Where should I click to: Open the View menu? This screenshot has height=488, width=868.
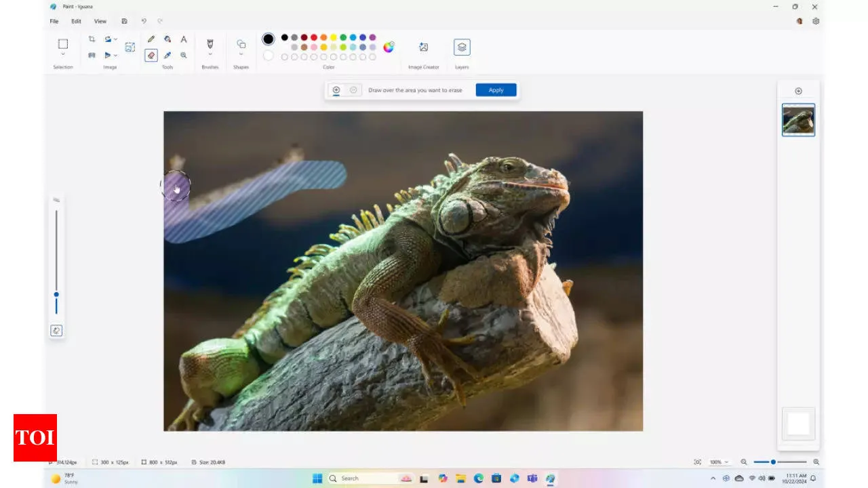point(100,21)
